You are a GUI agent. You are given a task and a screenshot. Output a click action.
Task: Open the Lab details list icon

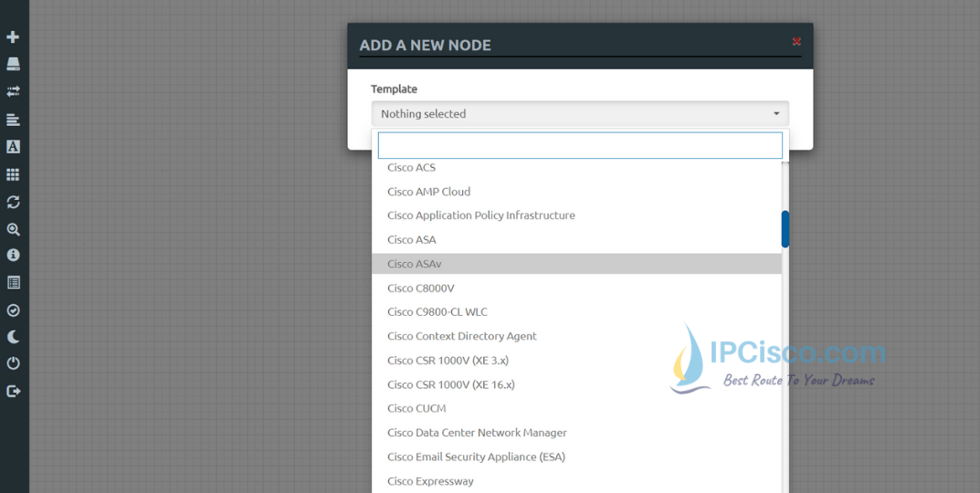[x=13, y=283]
